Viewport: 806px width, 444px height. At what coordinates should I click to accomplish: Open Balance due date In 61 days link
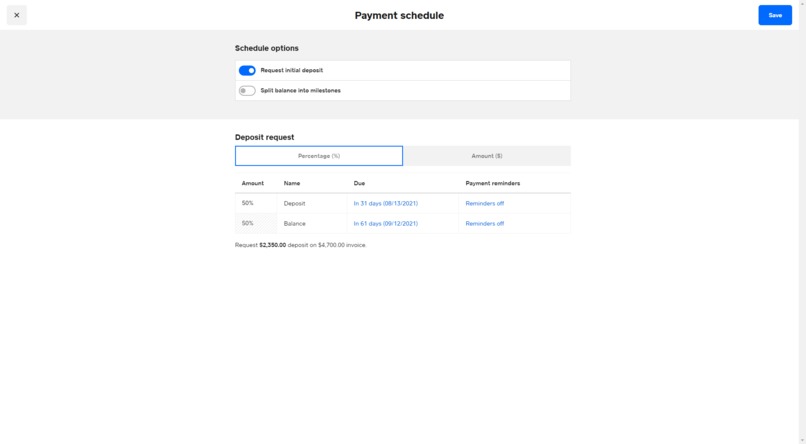(386, 224)
